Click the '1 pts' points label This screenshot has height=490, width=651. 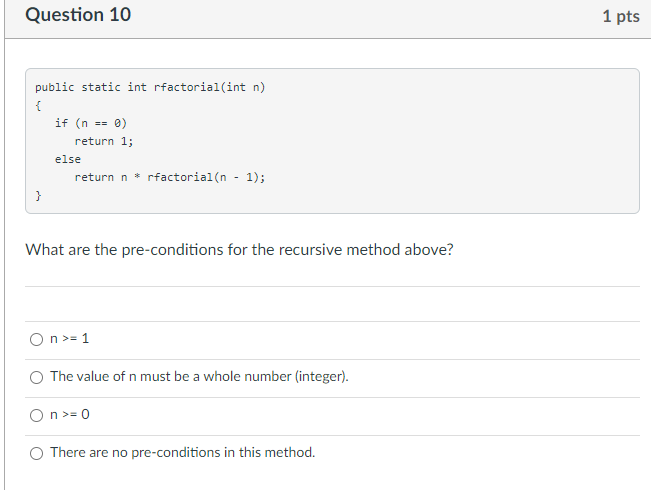click(x=621, y=16)
